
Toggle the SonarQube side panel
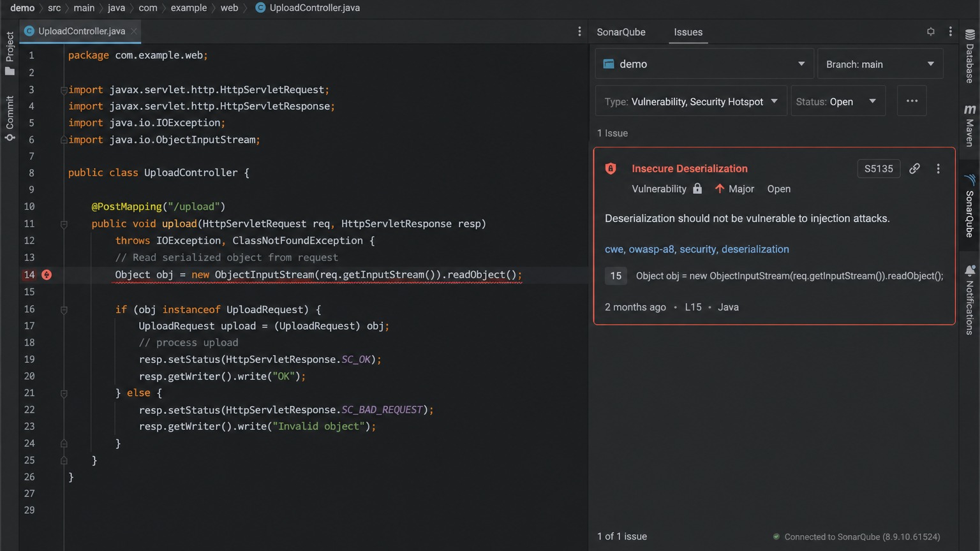click(970, 207)
